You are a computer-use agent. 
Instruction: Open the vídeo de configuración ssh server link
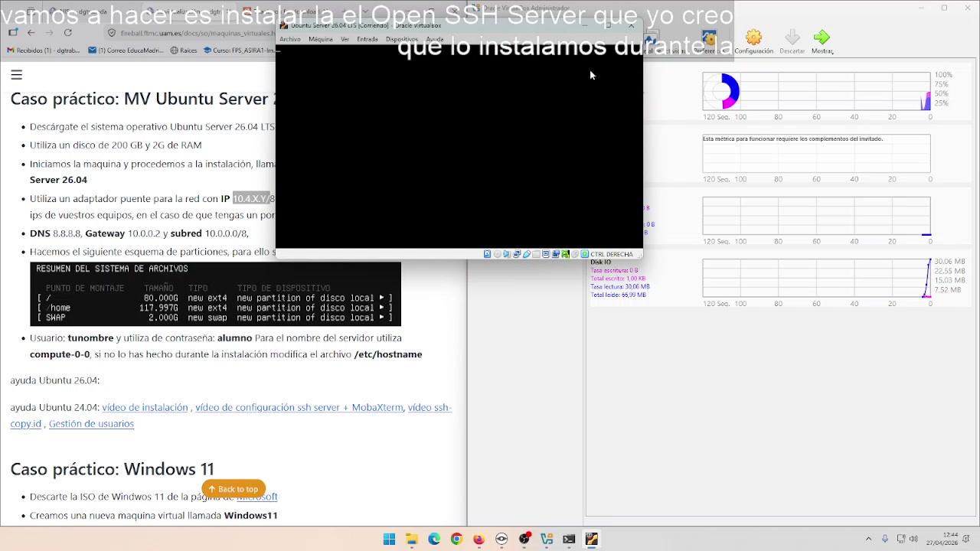[x=299, y=407]
